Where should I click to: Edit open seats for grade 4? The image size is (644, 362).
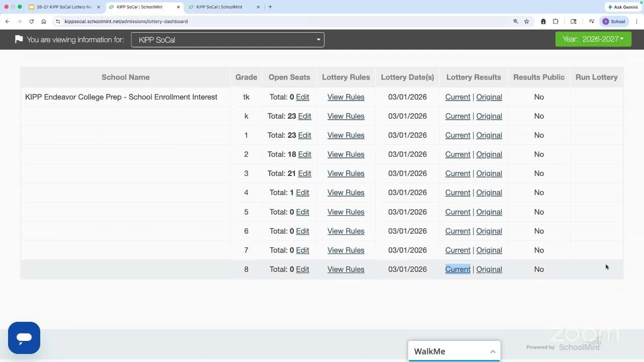point(302,193)
